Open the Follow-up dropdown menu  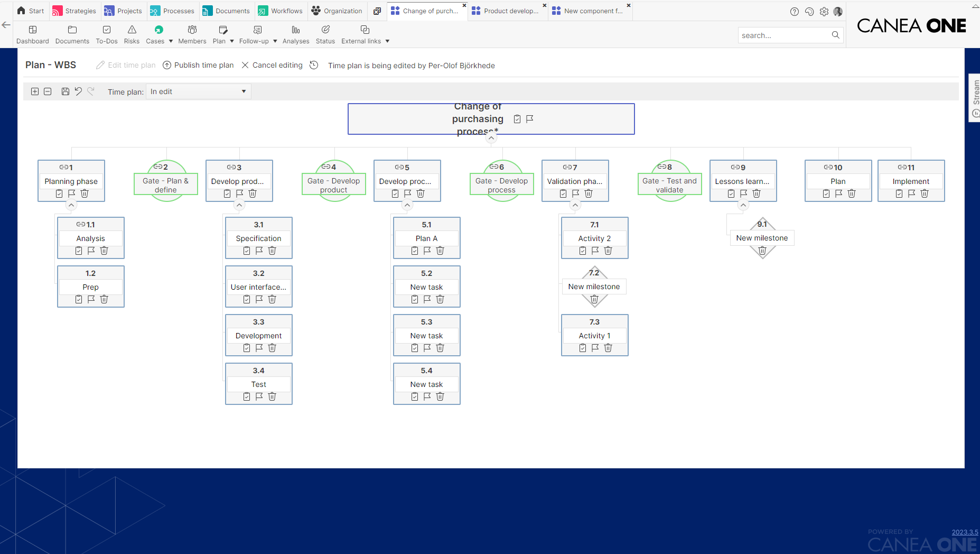(258, 34)
